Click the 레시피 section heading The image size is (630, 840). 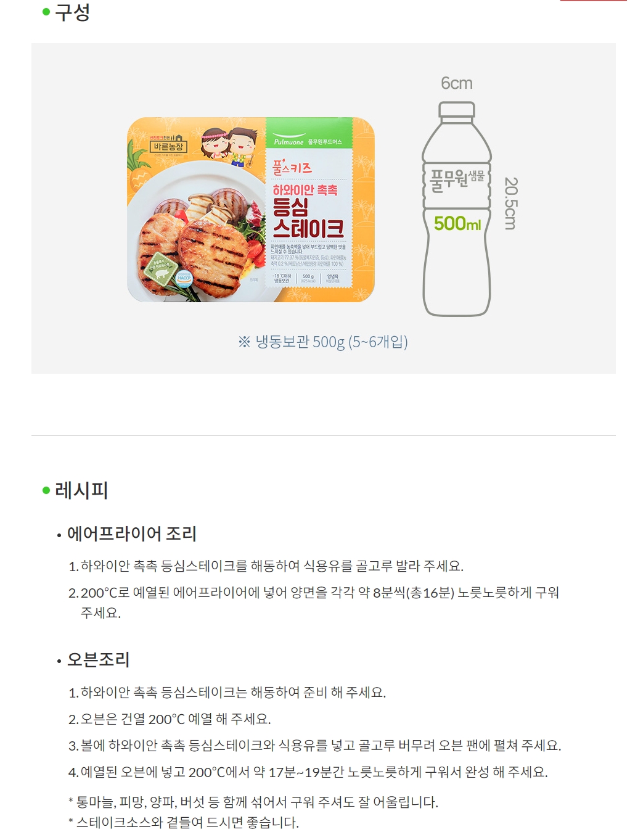81,490
